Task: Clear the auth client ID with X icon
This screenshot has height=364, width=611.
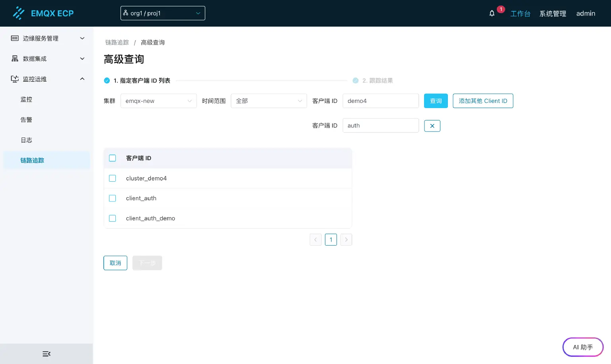Action: (432, 126)
